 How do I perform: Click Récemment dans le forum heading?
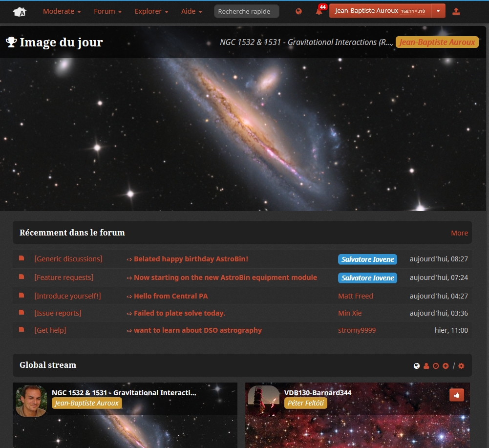click(72, 233)
